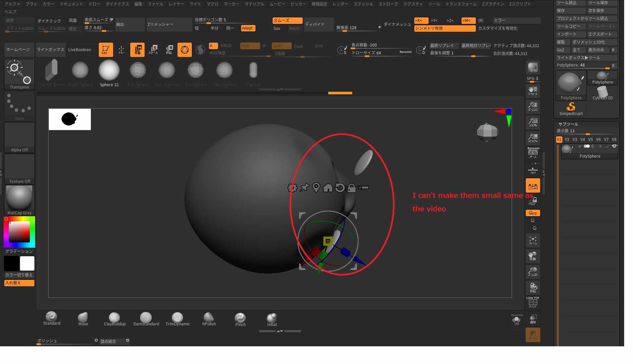Click the gizmo lock icon
This screenshot has width=633, height=364.
351,188
